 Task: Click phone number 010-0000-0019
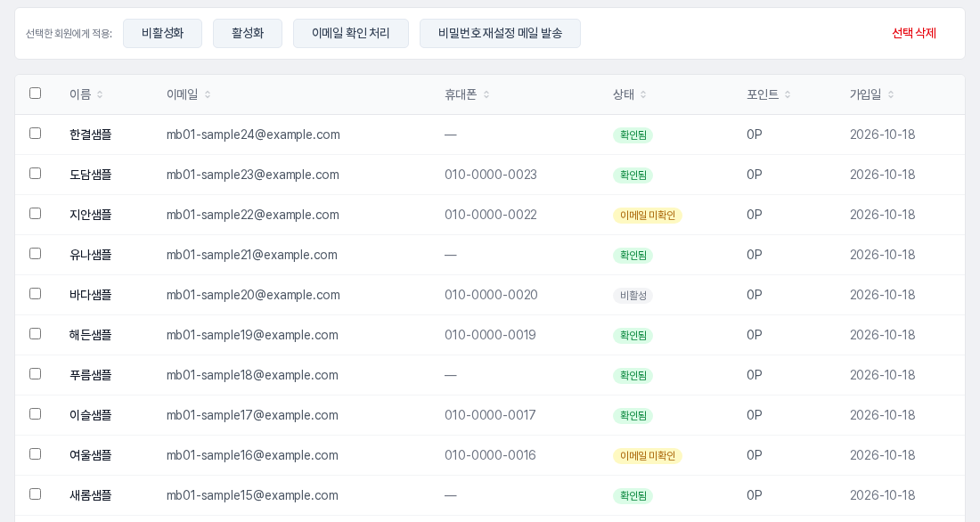491,334
